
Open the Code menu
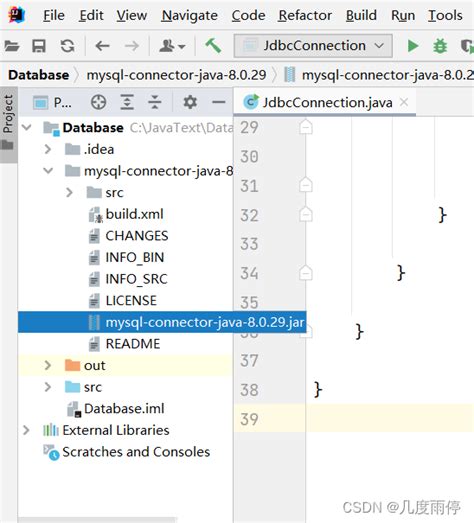(x=249, y=15)
